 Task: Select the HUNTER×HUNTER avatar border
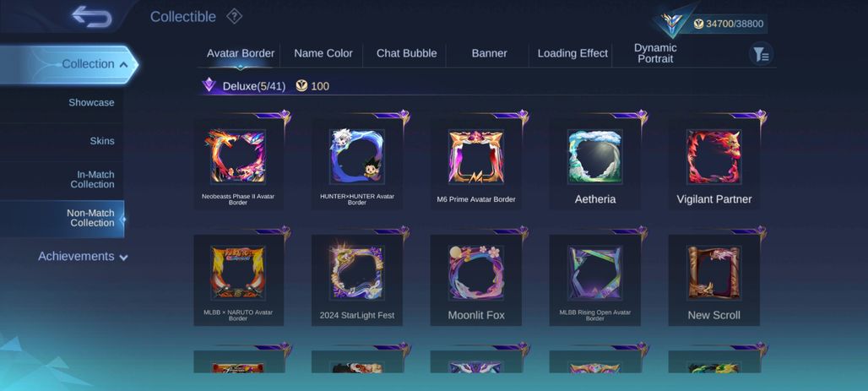pyautogui.click(x=357, y=164)
